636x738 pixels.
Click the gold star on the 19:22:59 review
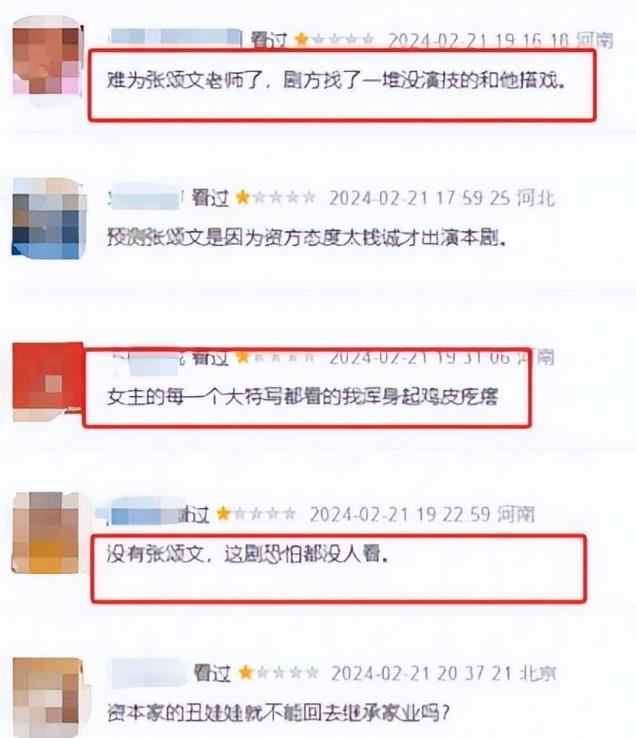tap(223, 513)
